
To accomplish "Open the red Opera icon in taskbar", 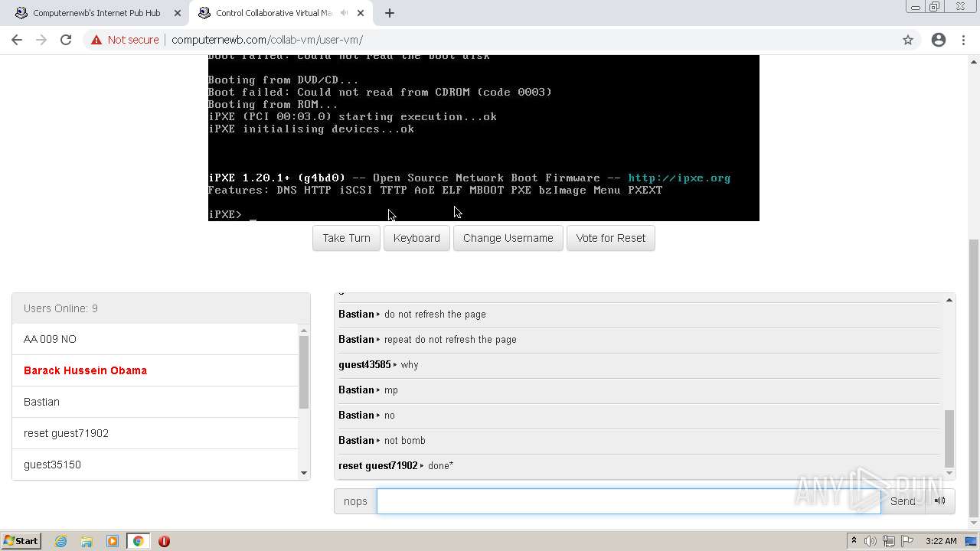I will [x=164, y=541].
